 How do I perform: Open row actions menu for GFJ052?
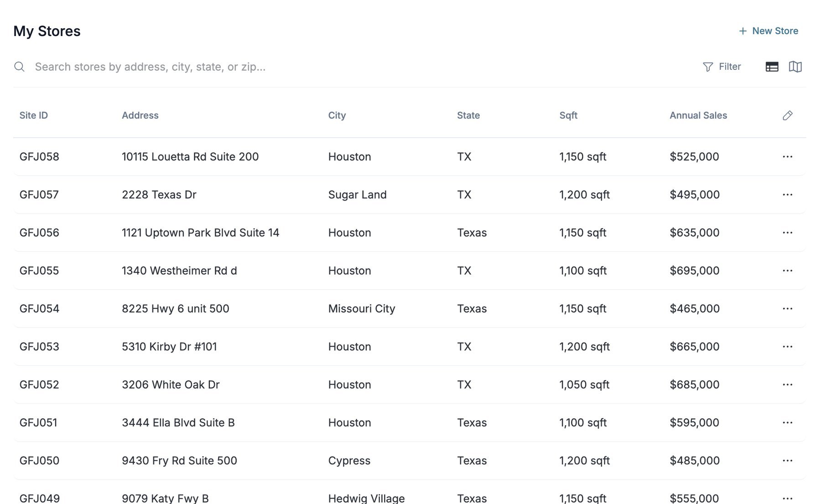pos(787,384)
